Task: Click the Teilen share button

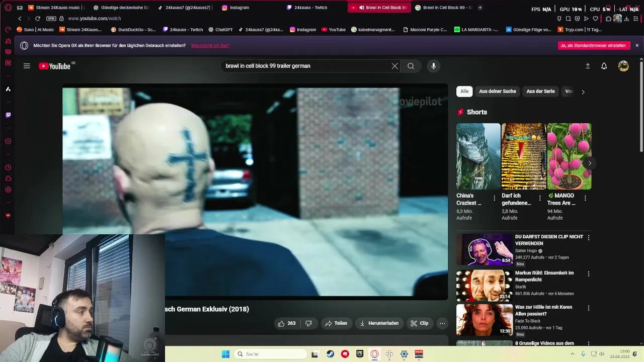Action: click(x=336, y=323)
